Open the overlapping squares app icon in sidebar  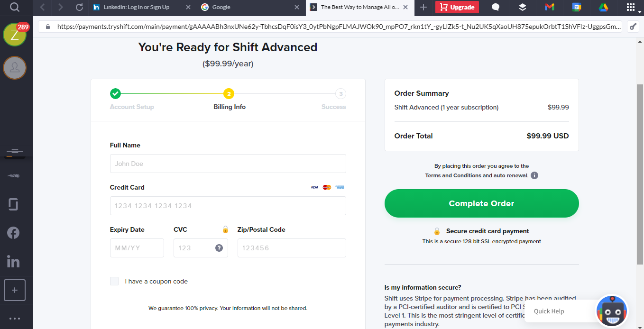(x=13, y=204)
